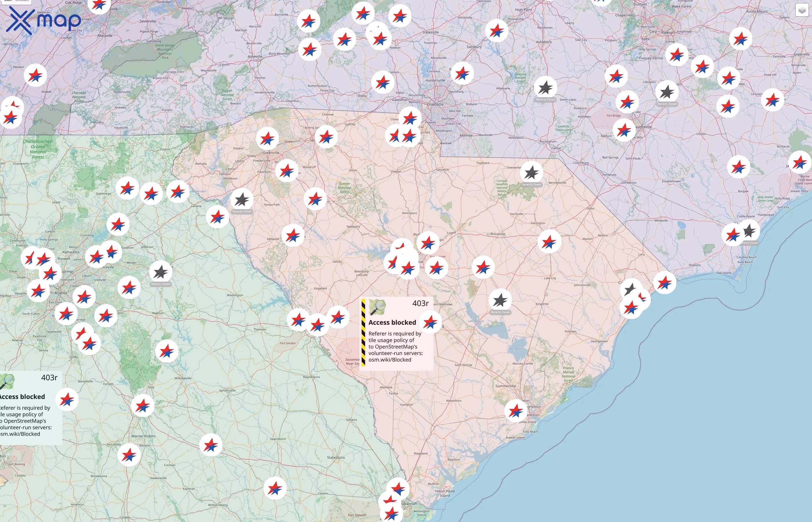Click the Charlotte city label
Screen dimensions: 812x522
click(435, 104)
